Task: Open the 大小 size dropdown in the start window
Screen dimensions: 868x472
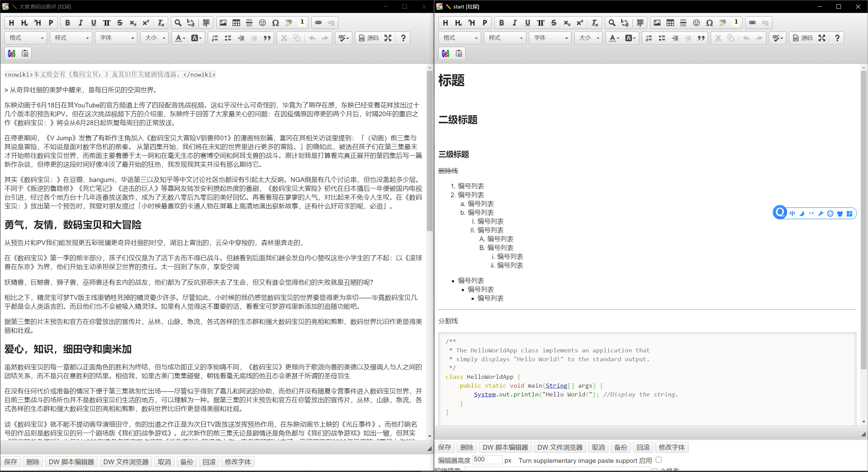Action: tap(588, 38)
